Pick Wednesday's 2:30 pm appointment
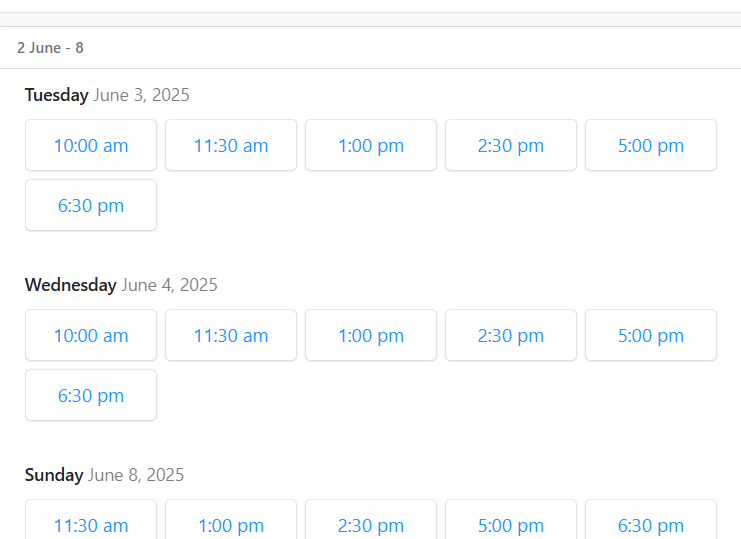 click(511, 335)
